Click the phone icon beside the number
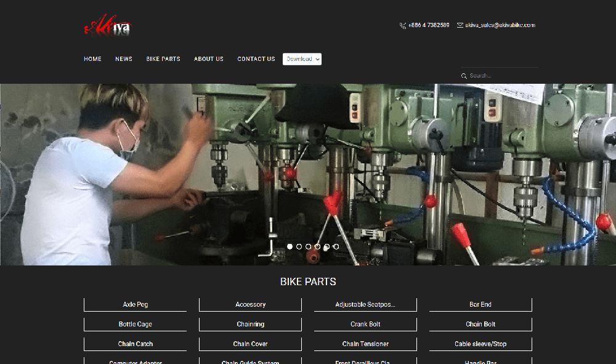Image resolution: width=616 pixels, height=364 pixels. (x=402, y=26)
